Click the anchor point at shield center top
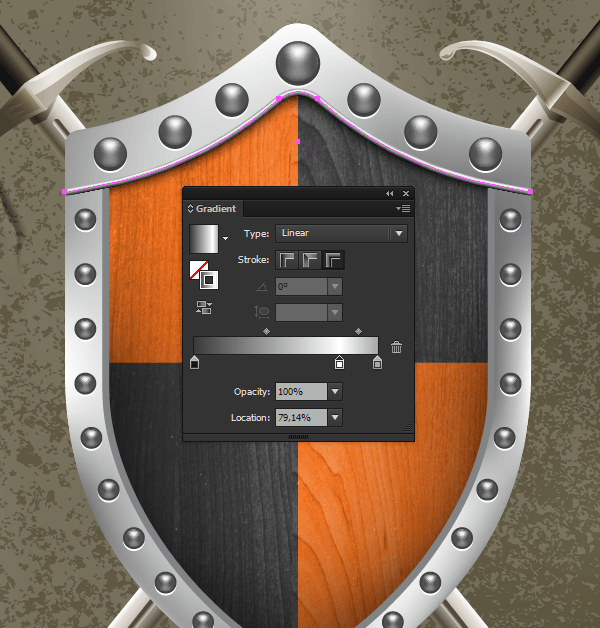 pyautogui.click(x=297, y=142)
